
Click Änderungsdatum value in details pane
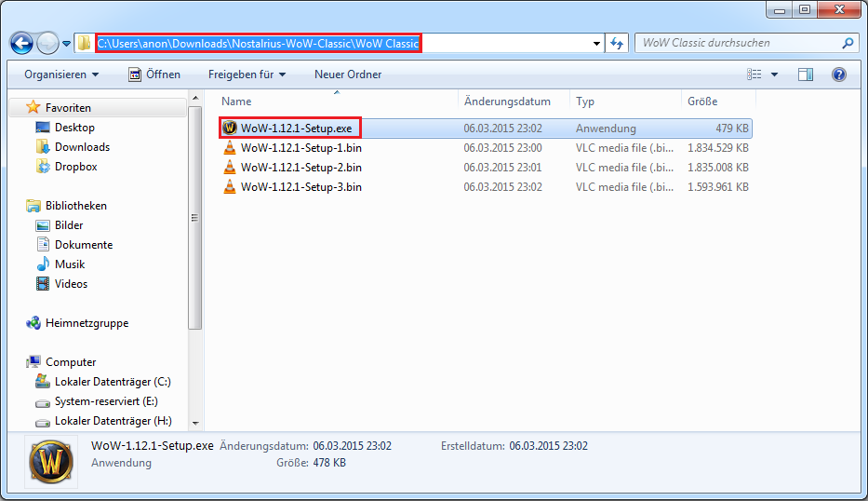click(352, 446)
